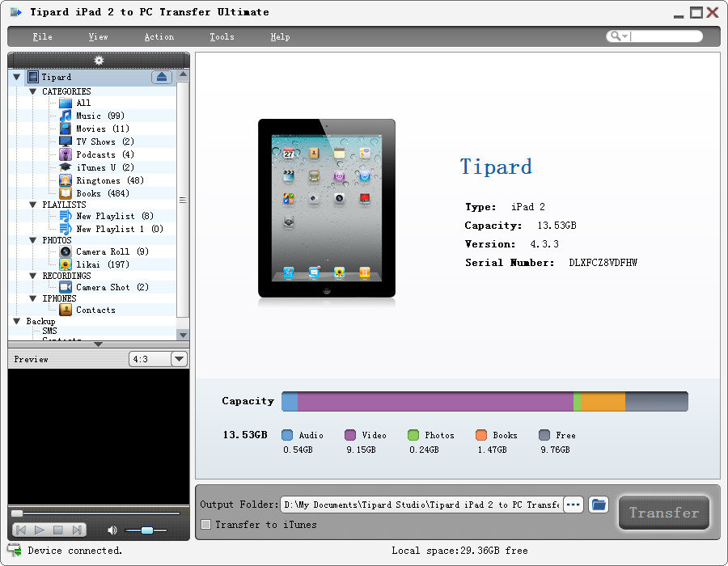Enable the Transfer to iTunes checkbox
728x566 pixels.
(x=206, y=525)
